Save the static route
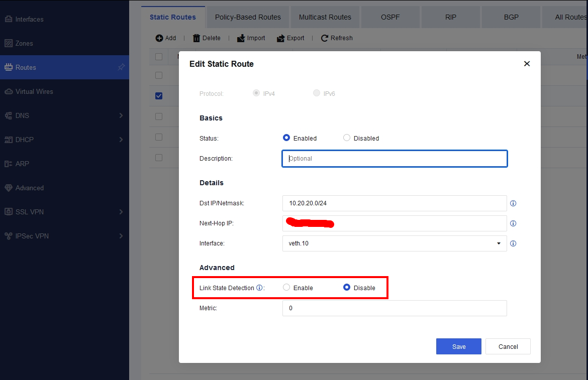This screenshot has width=588, height=380. pyautogui.click(x=459, y=346)
